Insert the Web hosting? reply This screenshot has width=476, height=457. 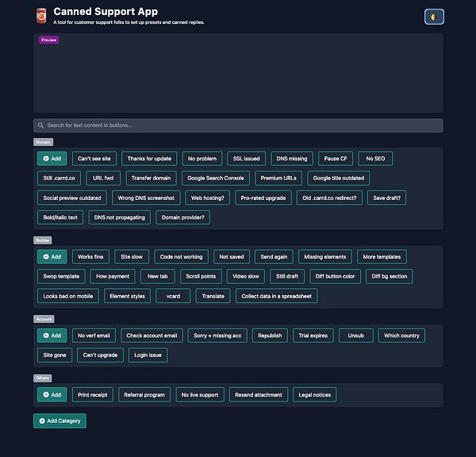pos(208,198)
